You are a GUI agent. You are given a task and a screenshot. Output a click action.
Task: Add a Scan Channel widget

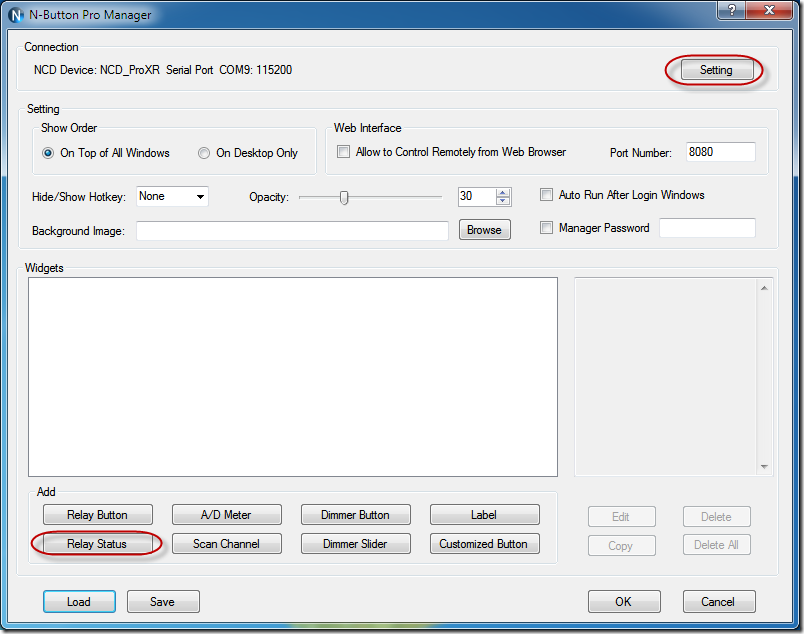(x=227, y=544)
